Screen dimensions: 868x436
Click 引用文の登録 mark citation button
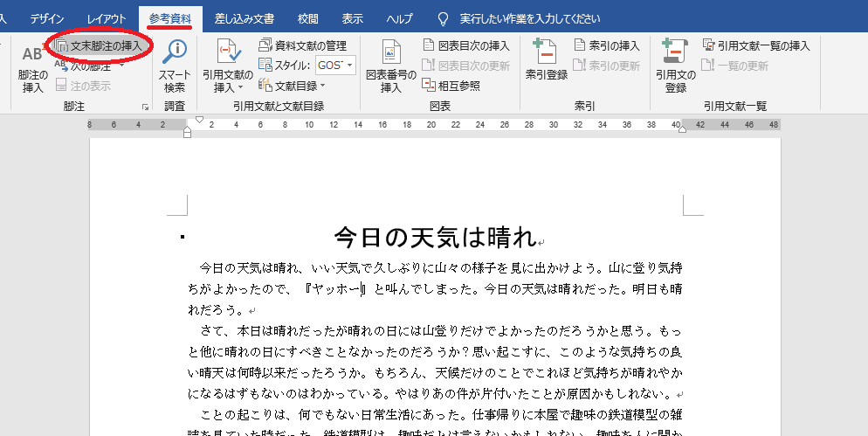pos(676,67)
